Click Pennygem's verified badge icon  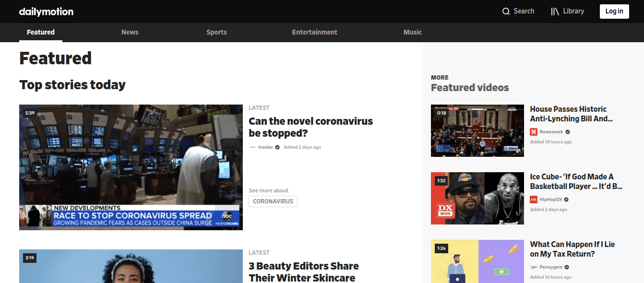[x=567, y=267]
